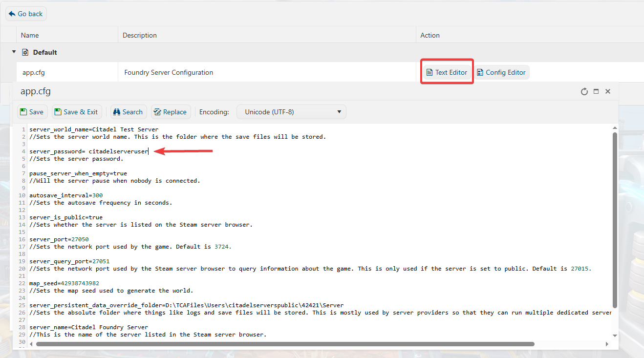Place cursor in server_password= citadelserveruser line
644x358 pixels.
(x=88, y=151)
